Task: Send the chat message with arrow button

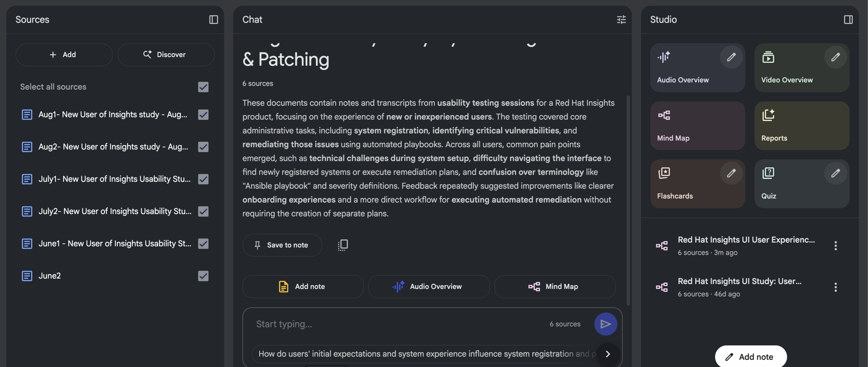Action: coord(606,324)
